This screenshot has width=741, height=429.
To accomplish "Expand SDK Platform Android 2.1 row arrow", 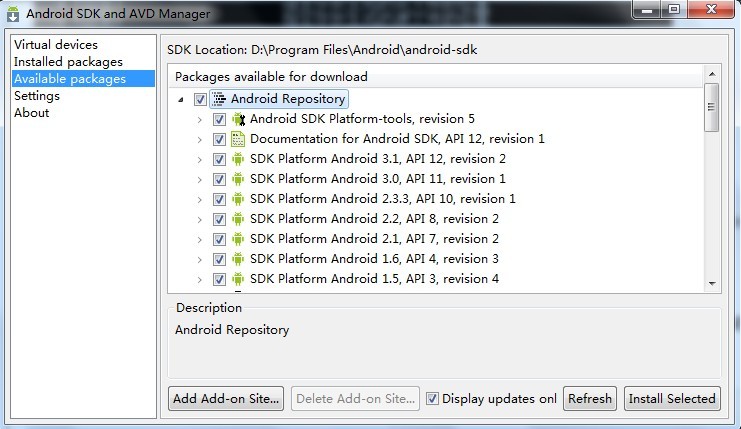I will pos(199,240).
